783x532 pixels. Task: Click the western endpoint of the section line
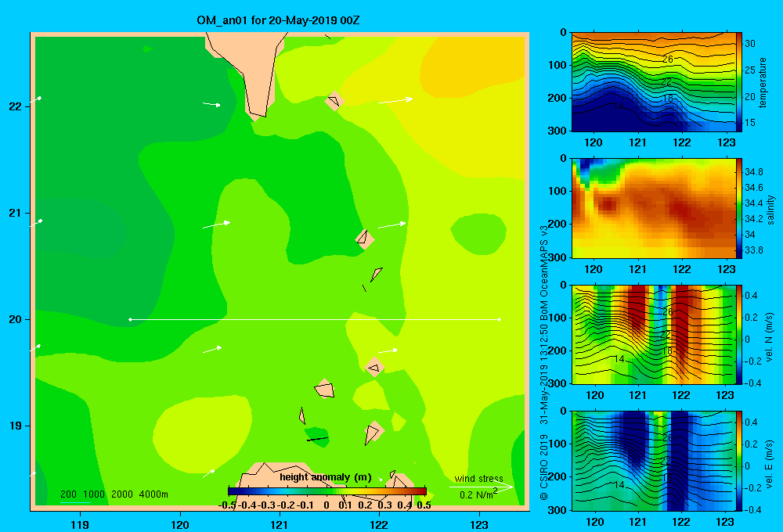130,319
